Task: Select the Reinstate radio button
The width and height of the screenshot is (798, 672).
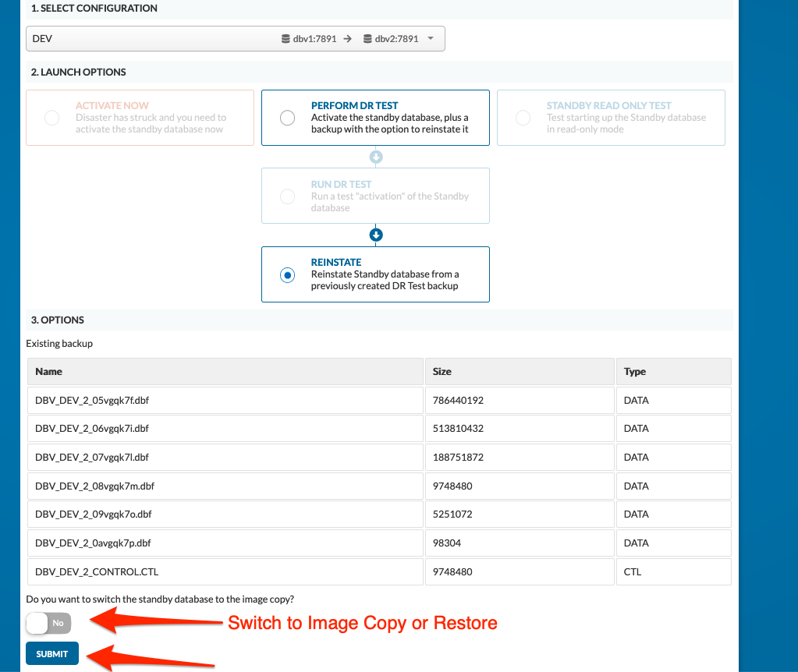Action: (288, 274)
